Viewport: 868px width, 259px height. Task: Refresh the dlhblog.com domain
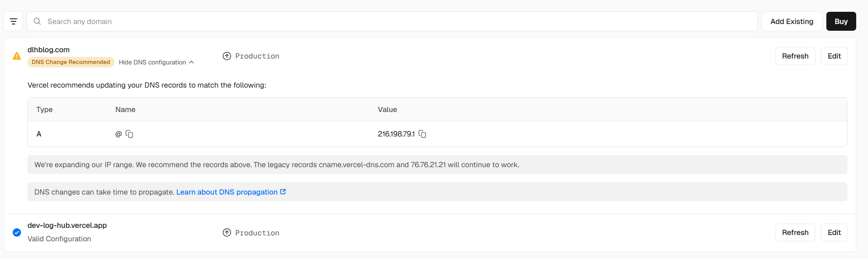[x=795, y=56]
